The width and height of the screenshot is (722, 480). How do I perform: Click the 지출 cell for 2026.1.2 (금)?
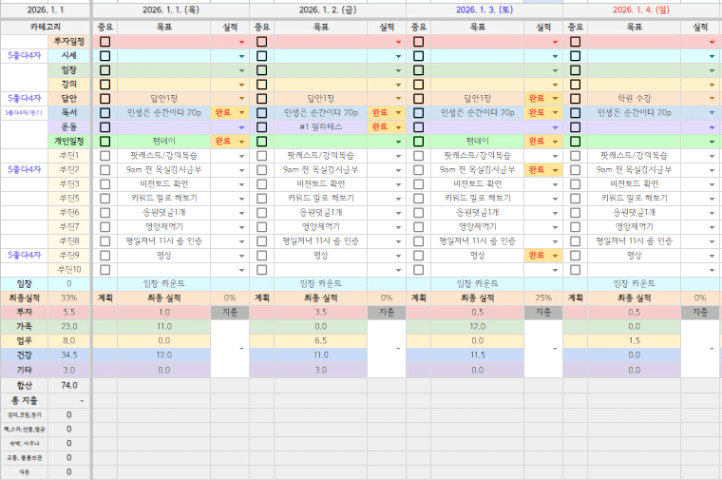click(386, 312)
